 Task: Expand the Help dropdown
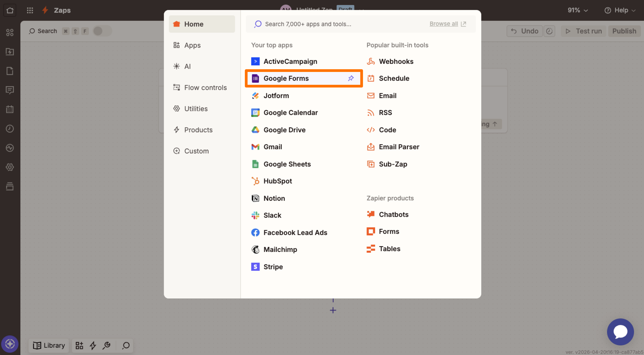pos(620,10)
